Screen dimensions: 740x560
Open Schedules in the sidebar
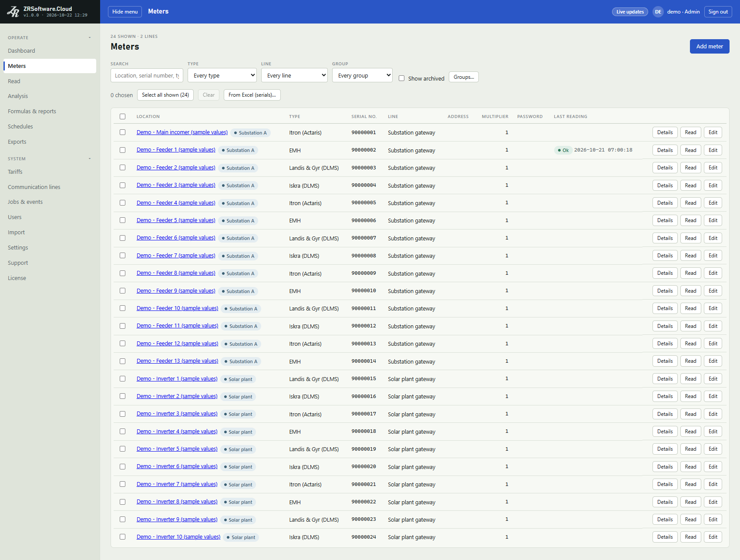coord(50,127)
